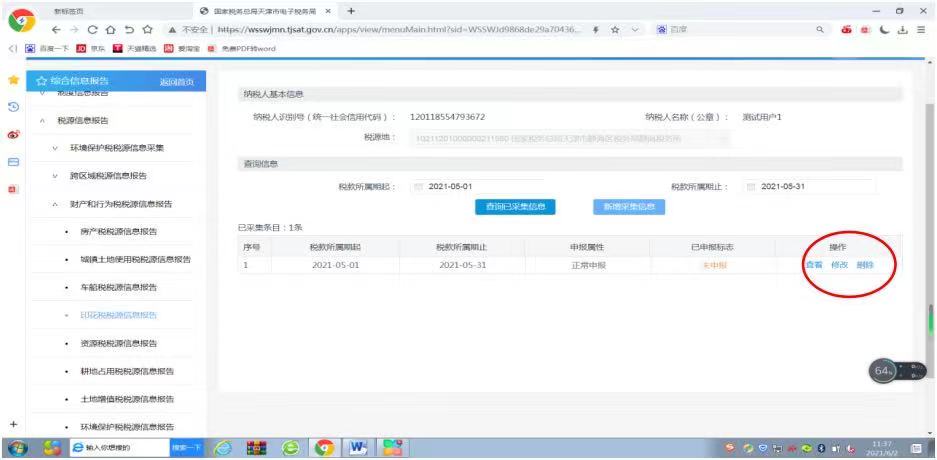Expand 跨区域税源信息报告
The height and width of the screenshot is (460, 937).
click(54, 176)
